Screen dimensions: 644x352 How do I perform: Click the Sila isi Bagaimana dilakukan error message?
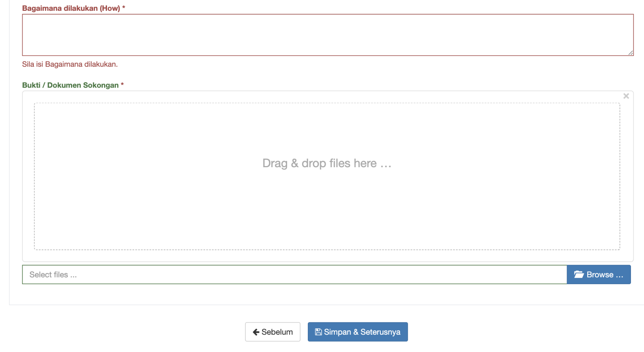(70, 64)
